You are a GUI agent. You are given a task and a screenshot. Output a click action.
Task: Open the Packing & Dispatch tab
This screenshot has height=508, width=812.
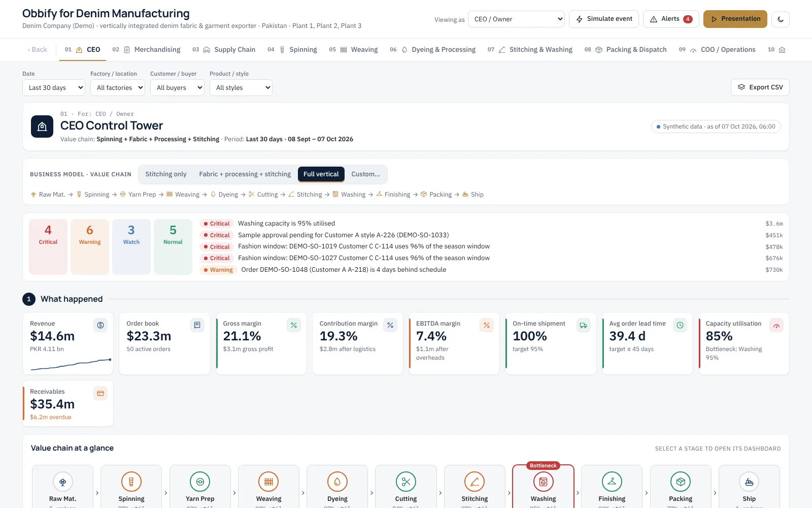(625, 50)
